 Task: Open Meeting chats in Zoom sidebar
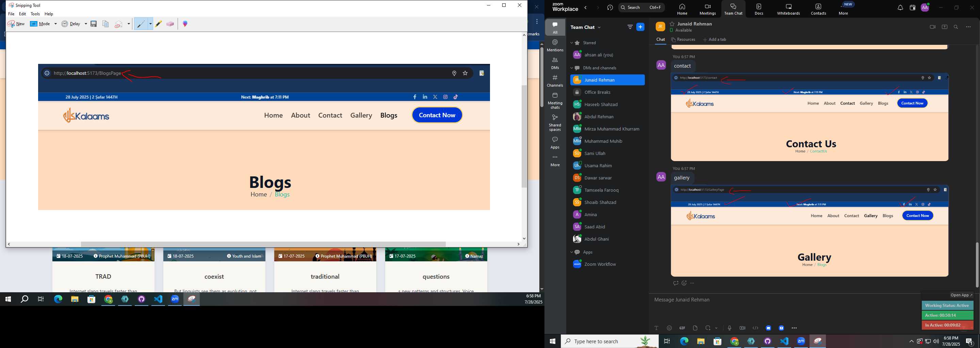tap(555, 101)
